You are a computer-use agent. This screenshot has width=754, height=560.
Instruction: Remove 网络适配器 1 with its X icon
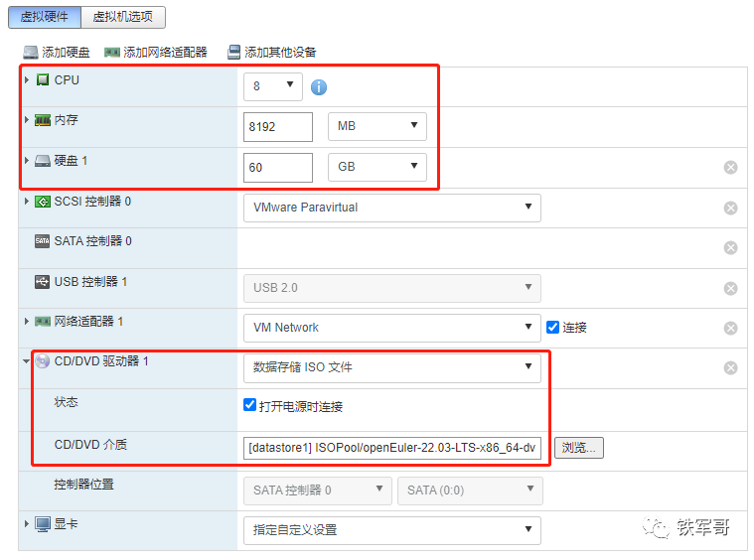(x=730, y=328)
